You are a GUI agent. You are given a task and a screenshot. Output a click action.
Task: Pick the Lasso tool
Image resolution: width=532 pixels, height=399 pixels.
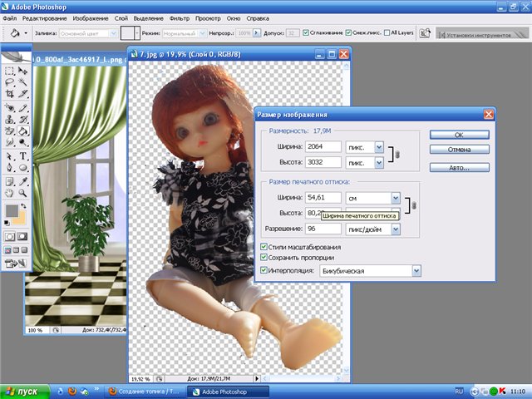(9, 83)
